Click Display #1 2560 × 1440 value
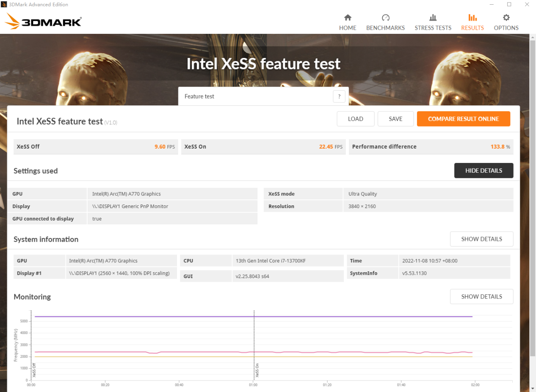Viewport: 536px width, 392px height. tap(119, 273)
